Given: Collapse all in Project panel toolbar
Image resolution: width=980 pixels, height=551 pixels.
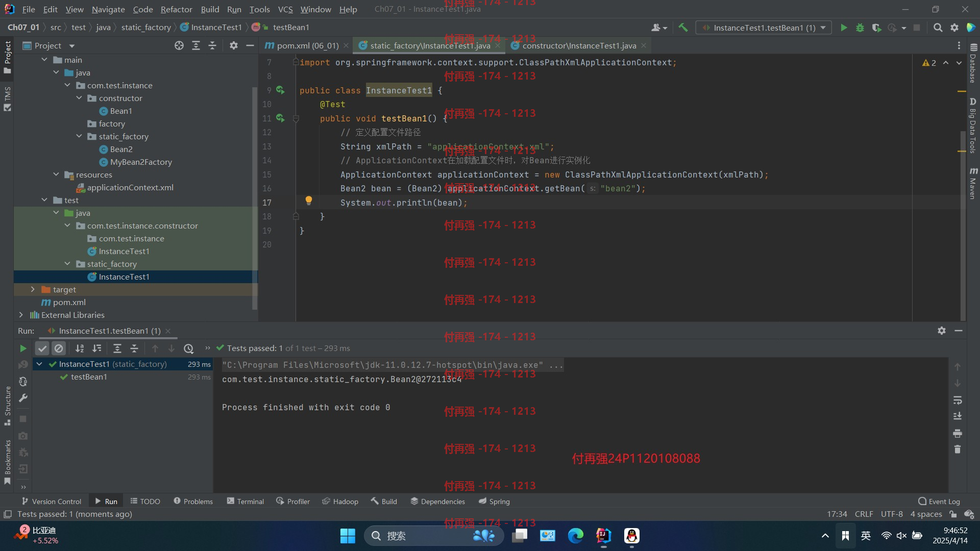Looking at the screenshot, I should 212,45.
